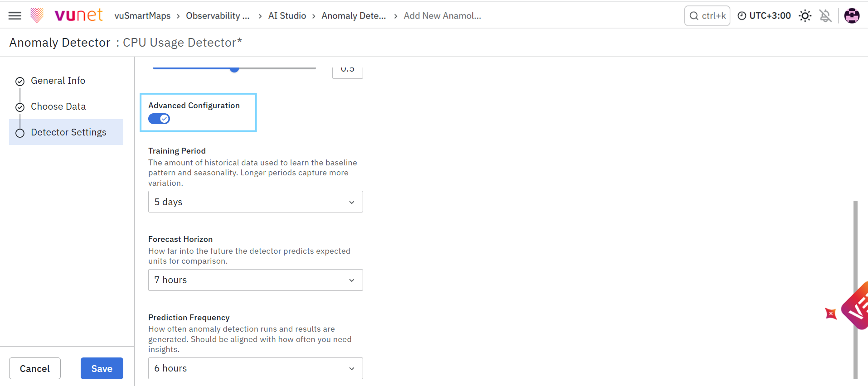The height and width of the screenshot is (386, 868).
Task: Cancel the detector creation
Action: 35,368
